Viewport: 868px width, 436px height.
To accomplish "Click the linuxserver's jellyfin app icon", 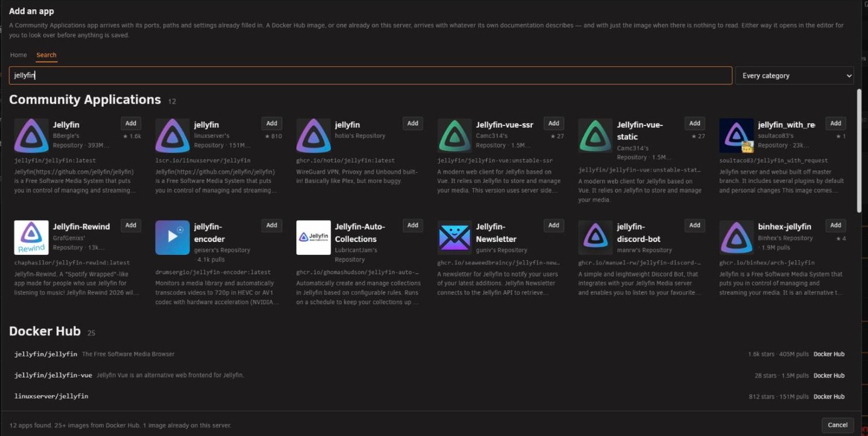I will pyautogui.click(x=172, y=135).
